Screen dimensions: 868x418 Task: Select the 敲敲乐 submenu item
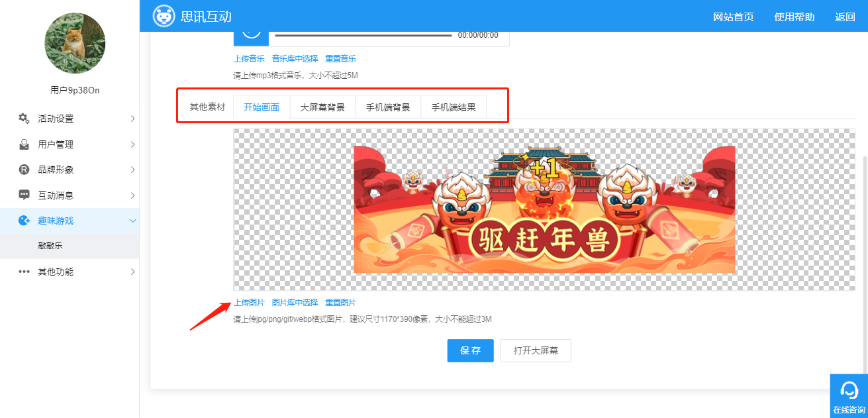pos(70,246)
